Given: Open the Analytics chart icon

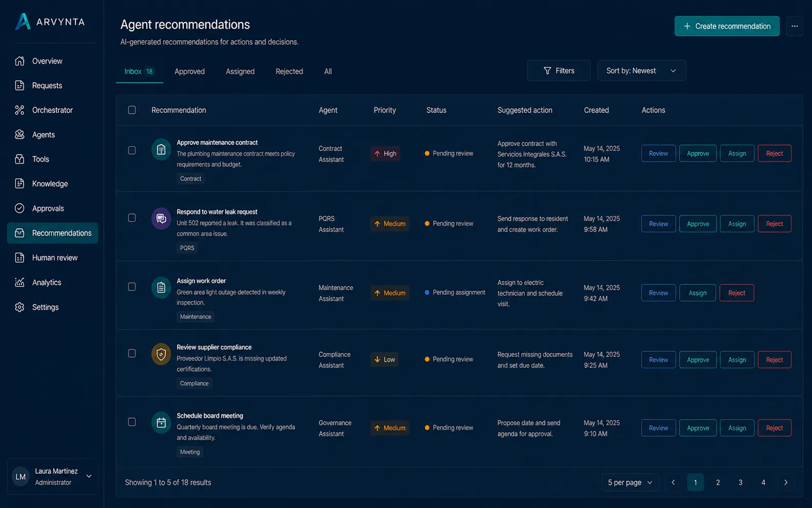Looking at the screenshot, I should point(19,282).
